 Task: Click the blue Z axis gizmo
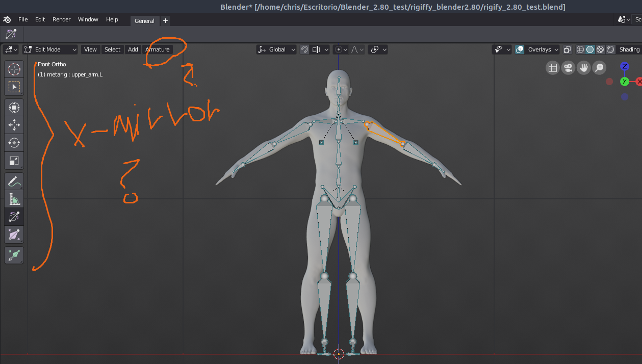tap(625, 67)
